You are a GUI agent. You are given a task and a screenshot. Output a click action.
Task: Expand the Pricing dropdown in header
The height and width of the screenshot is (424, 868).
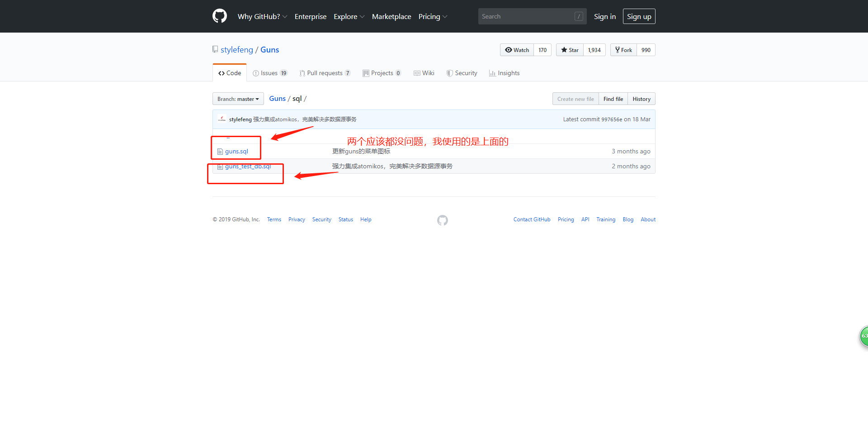[x=433, y=16]
